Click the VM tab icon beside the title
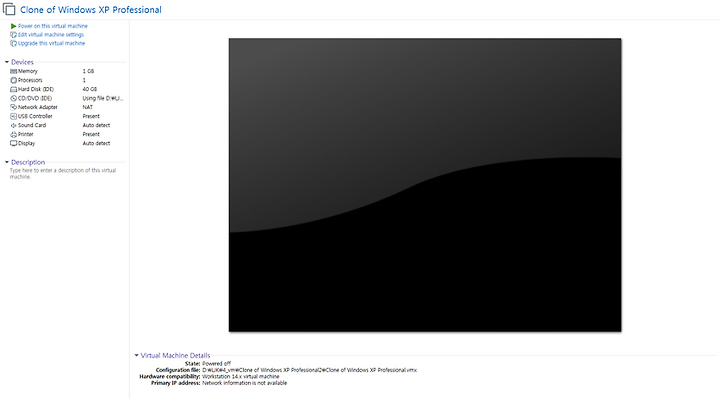The height and width of the screenshot is (399, 720). 9,9
